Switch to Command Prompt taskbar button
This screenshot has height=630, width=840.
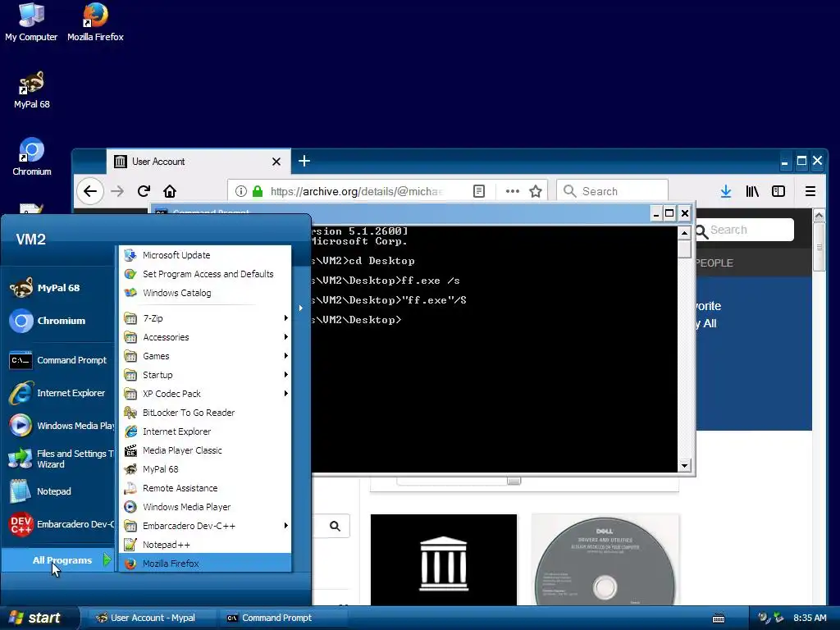coord(284,618)
